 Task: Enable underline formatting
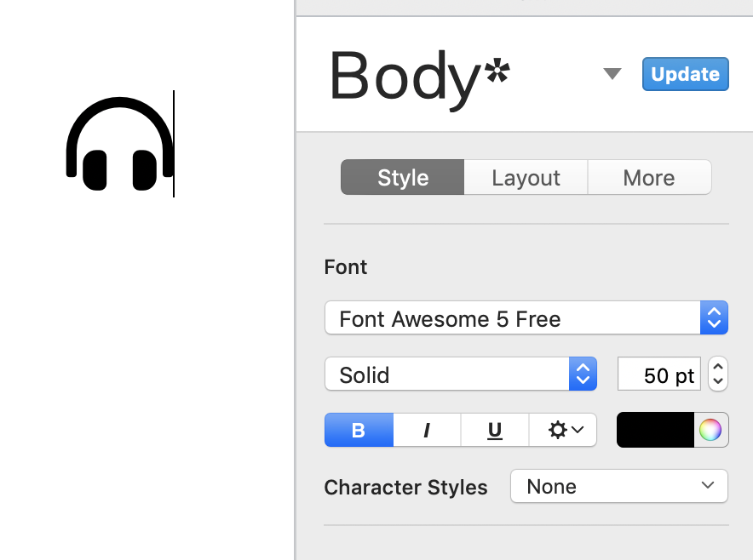tap(494, 430)
